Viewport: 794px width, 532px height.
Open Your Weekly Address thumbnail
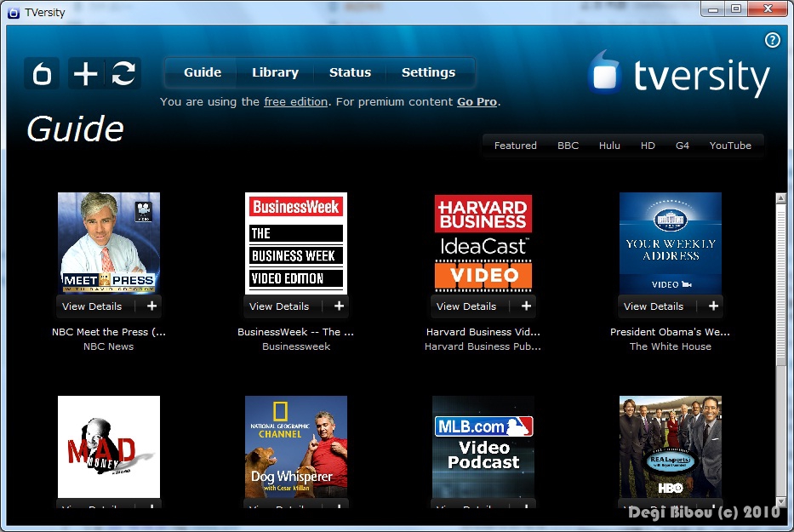click(x=671, y=243)
